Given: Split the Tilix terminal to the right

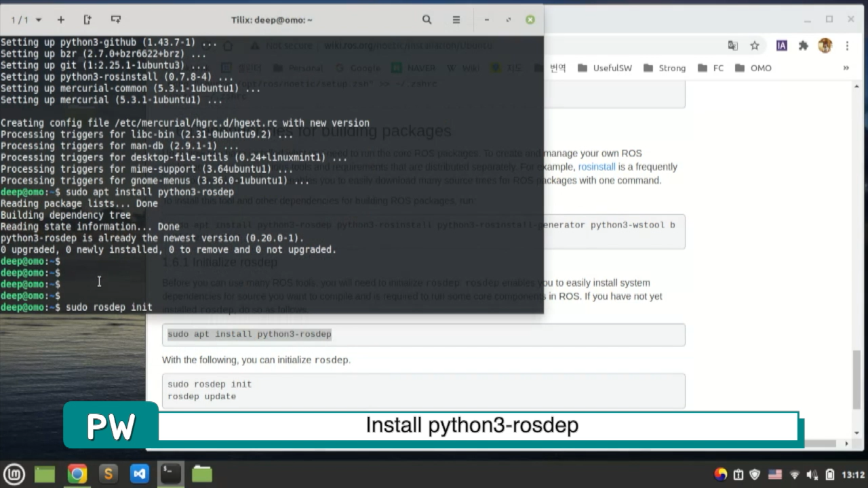Looking at the screenshot, I should click(87, 20).
